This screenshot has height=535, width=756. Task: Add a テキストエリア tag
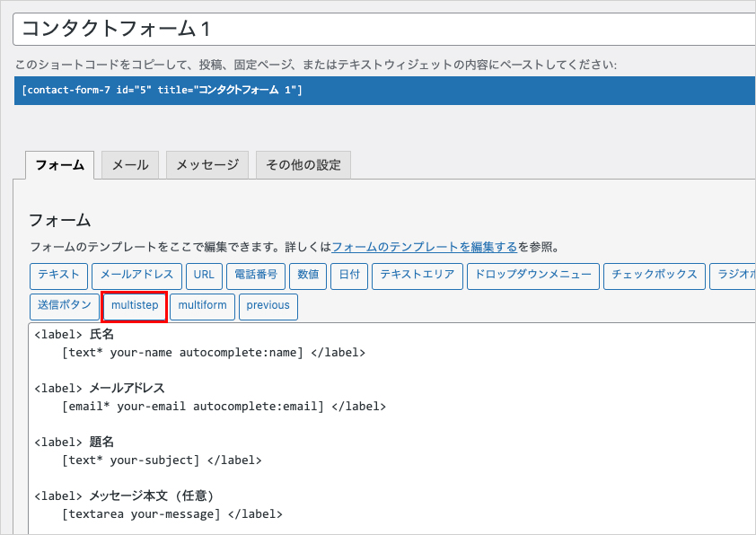click(418, 276)
